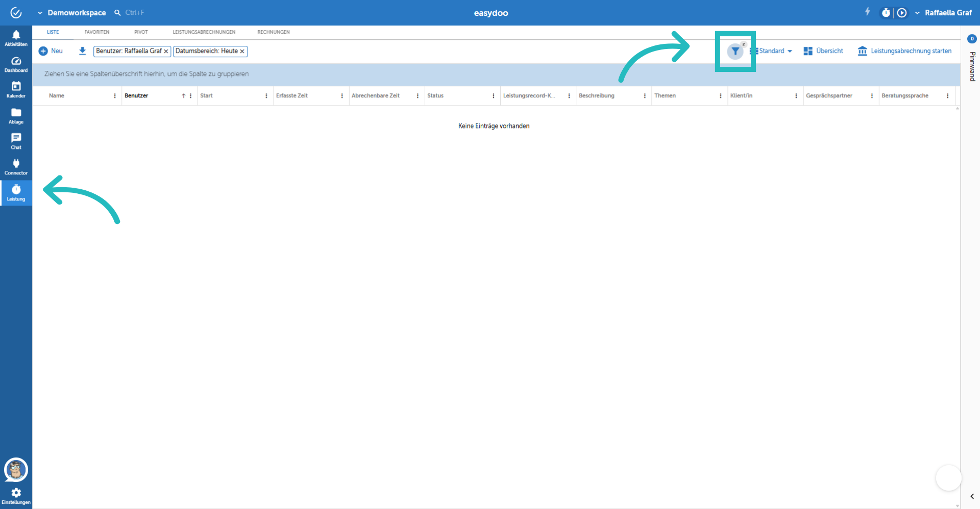
Task: Click the user avatar in sidebar
Action: pos(16,470)
